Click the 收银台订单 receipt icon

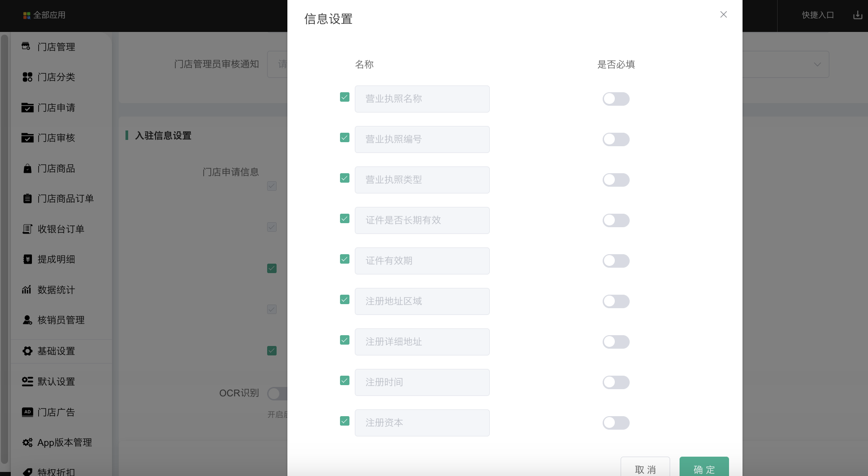click(27, 229)
